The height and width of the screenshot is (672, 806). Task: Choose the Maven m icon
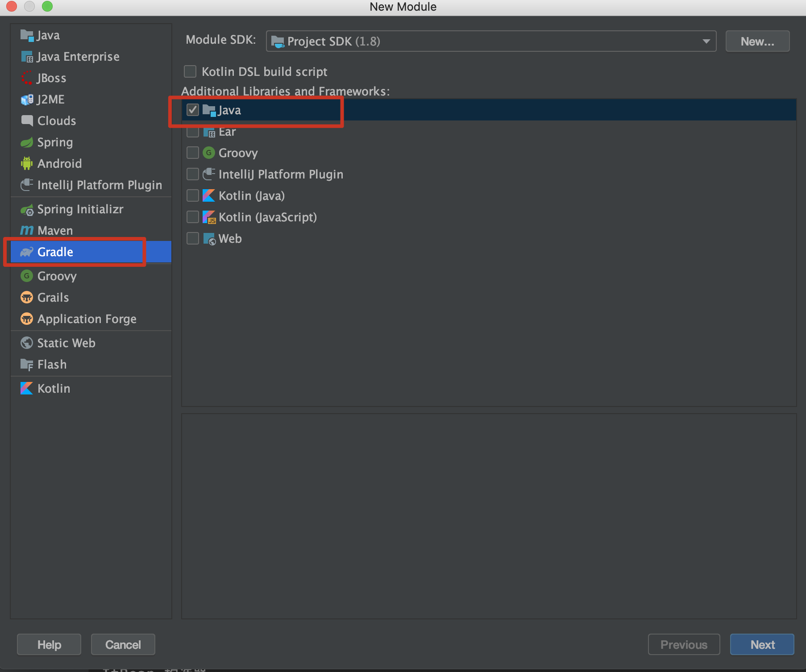click(x=27, y=230)
